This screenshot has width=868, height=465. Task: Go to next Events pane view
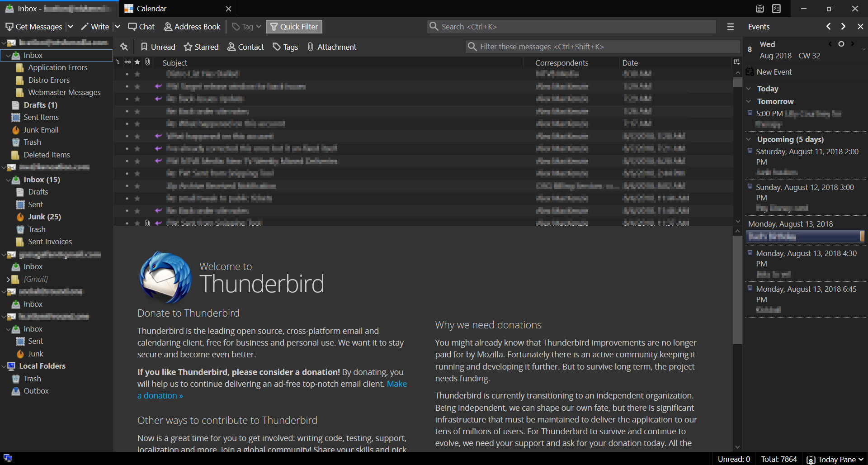pos(843,27)
